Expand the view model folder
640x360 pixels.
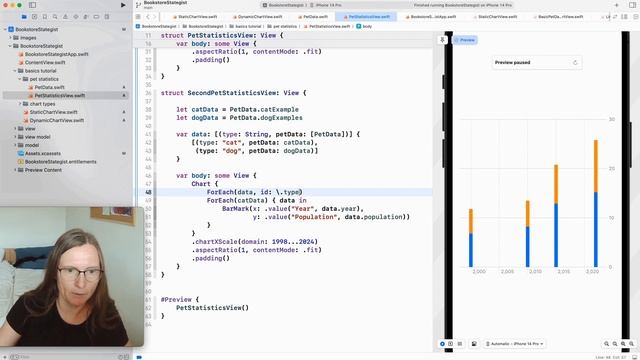[x=15, y=137]
